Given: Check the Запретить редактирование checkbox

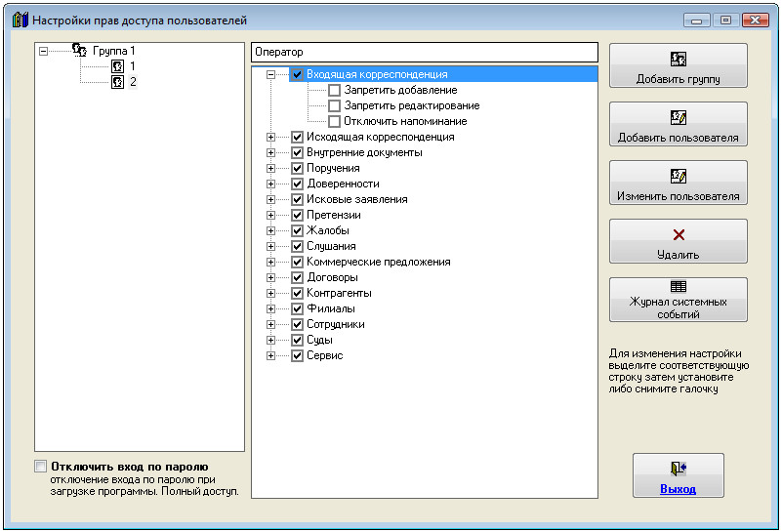Looking at the screenshot, I should pyautogui.click(x=334, y=105).
